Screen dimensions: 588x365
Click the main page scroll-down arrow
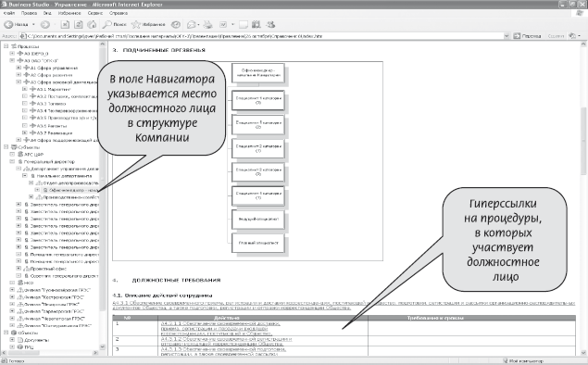(584, 352)
